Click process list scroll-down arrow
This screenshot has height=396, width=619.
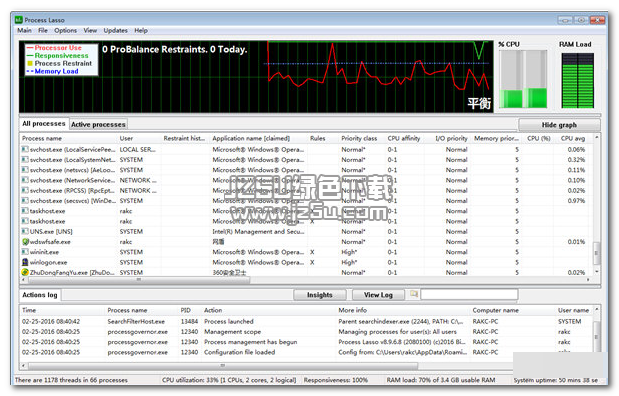coord(596,272)
